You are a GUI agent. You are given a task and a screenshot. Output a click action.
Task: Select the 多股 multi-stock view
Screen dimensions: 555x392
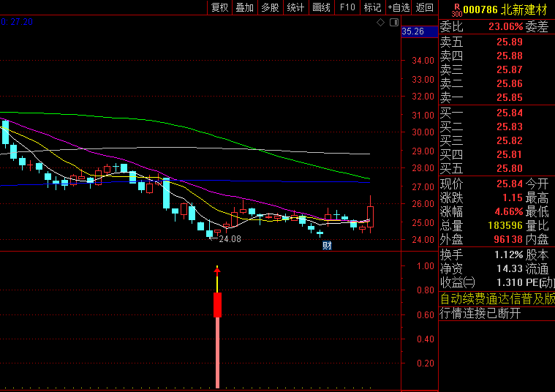pos(271,7)
